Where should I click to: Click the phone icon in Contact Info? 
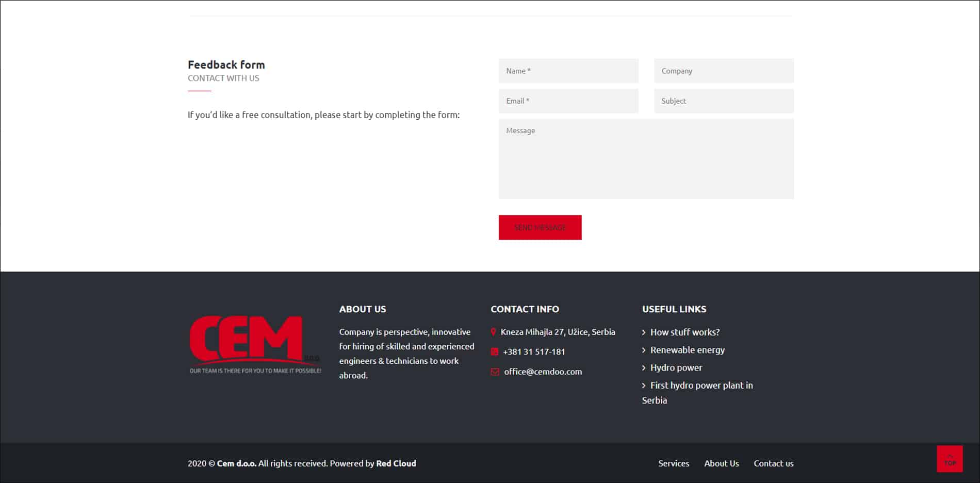[x=495, y=352]
